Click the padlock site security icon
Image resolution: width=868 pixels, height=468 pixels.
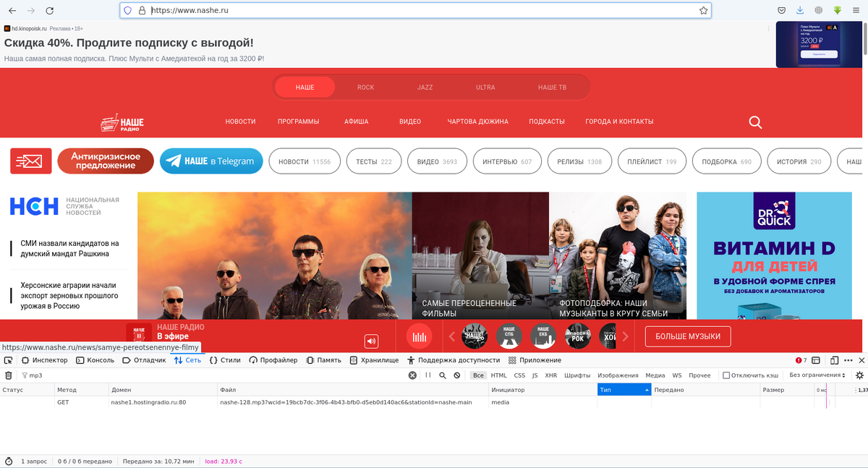pos(141,11)
